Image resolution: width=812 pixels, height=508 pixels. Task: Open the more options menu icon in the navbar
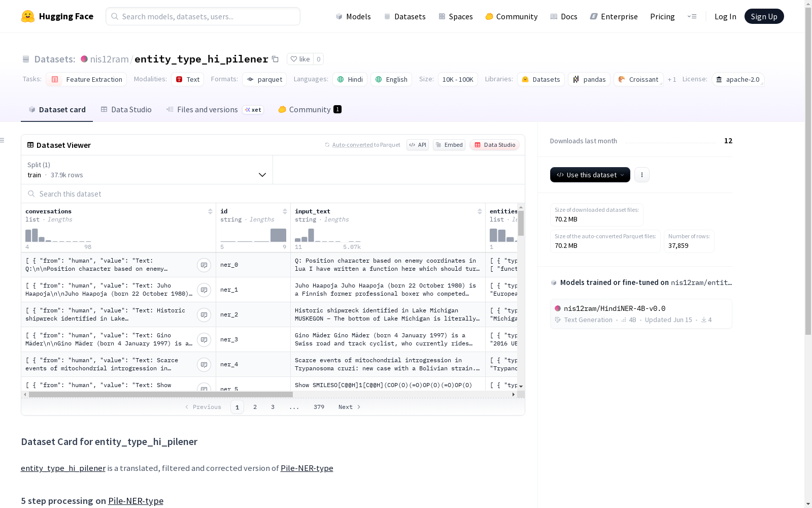[x=692, y=16]
